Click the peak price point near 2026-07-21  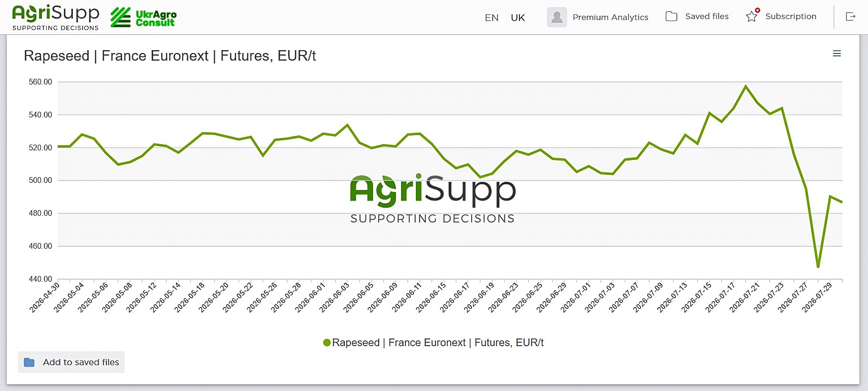tap(746, 86)
